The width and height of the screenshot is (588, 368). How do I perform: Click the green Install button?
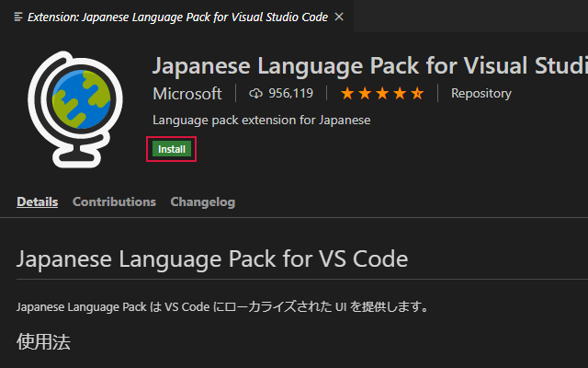[172, 149]
